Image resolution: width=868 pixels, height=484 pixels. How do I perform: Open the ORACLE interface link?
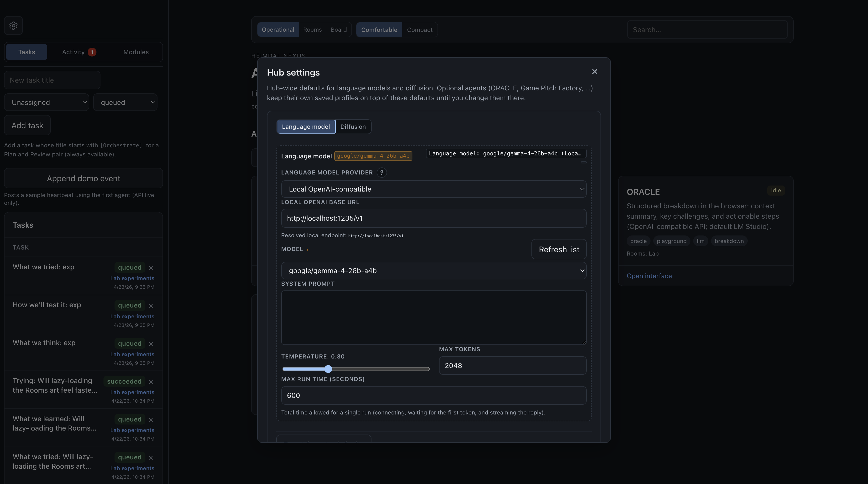tap(649, 276)
